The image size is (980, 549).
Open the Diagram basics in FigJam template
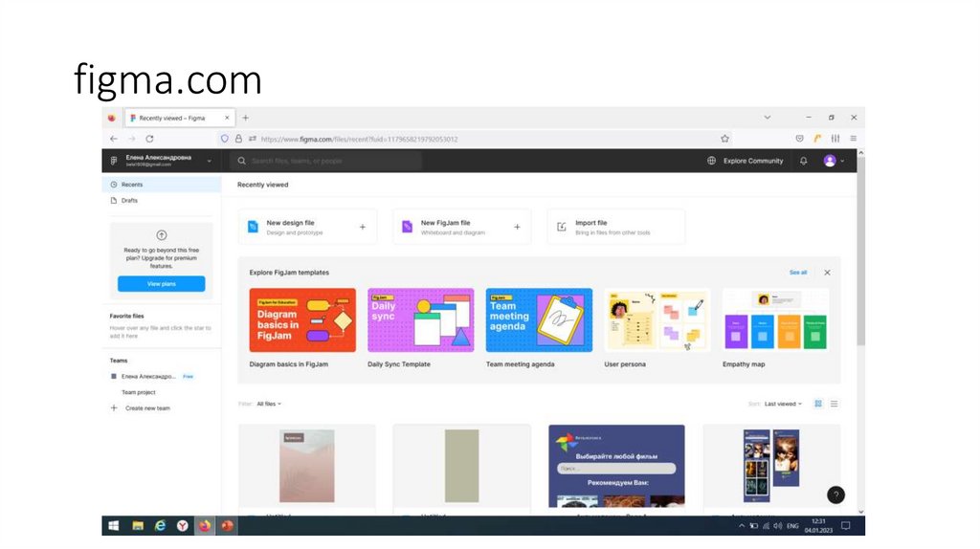click(x=302, y=319)
